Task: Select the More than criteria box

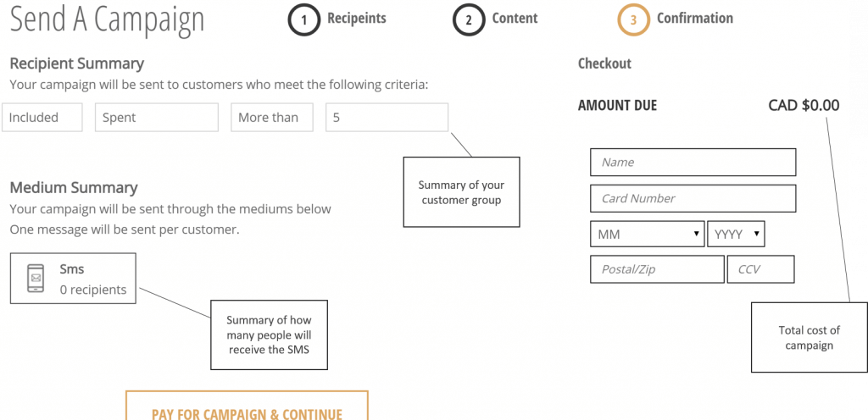Action: (x=272, y=117)
